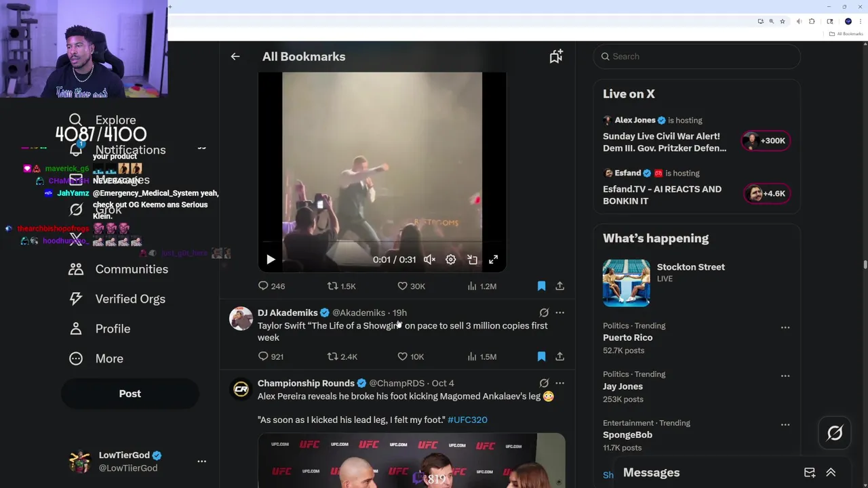This screenshot has height=488, width=868.
Task: Share the DJ Akademiks post
Action: (x=560, y=357)
